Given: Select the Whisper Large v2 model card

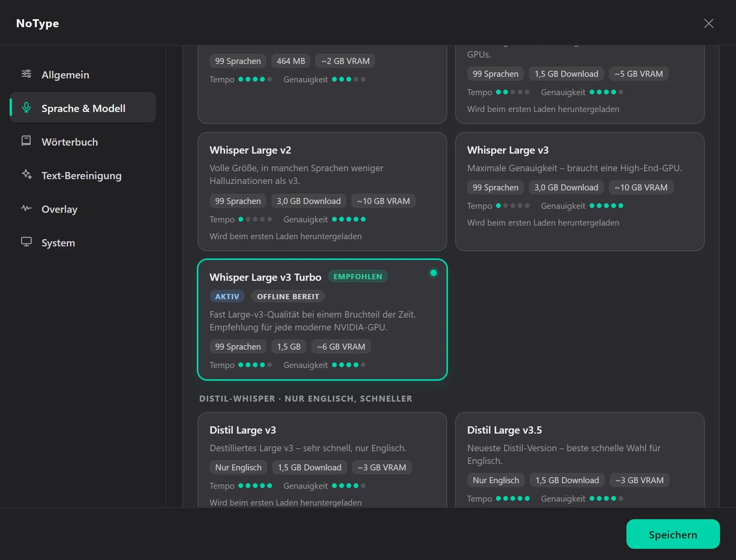Looking at the screenshot, I should (322, 192).
